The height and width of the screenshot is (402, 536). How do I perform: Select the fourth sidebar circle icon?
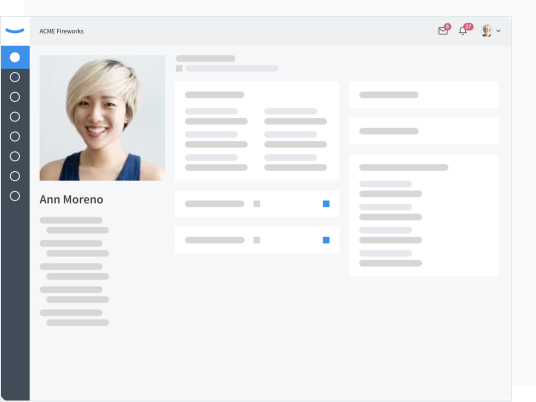coord(15,117)
